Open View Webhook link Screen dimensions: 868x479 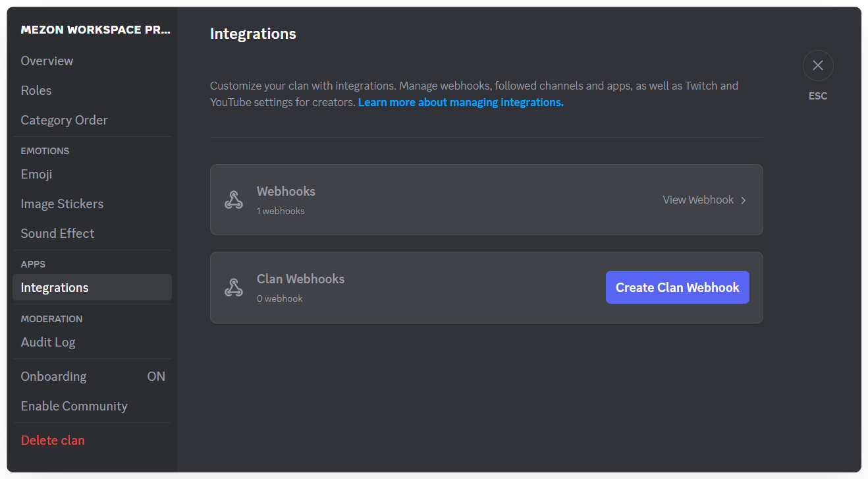point(697,200)
